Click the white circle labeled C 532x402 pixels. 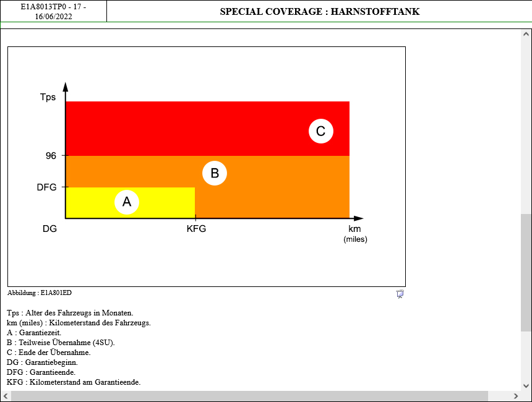click(321, 131)
